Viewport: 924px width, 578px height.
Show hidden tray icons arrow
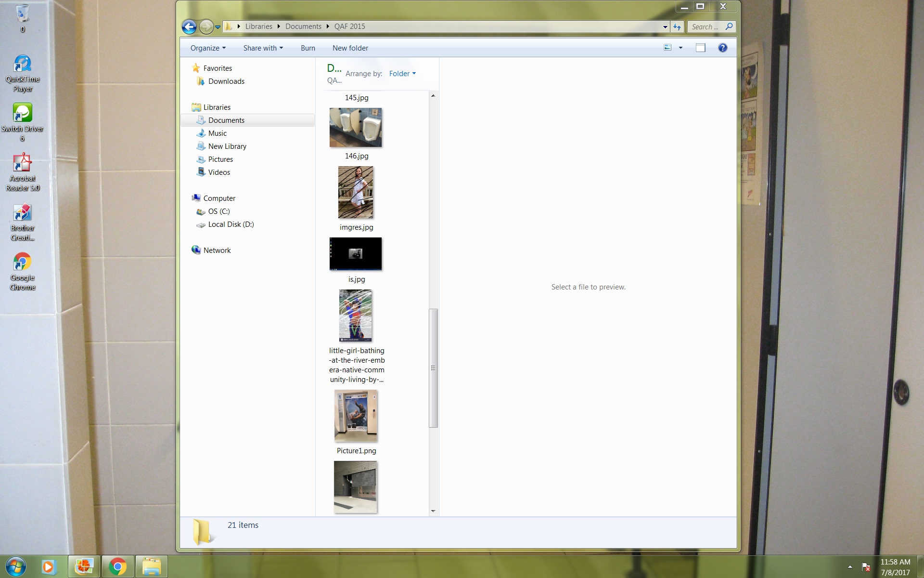pyautogui.click(x=850, y=567)
